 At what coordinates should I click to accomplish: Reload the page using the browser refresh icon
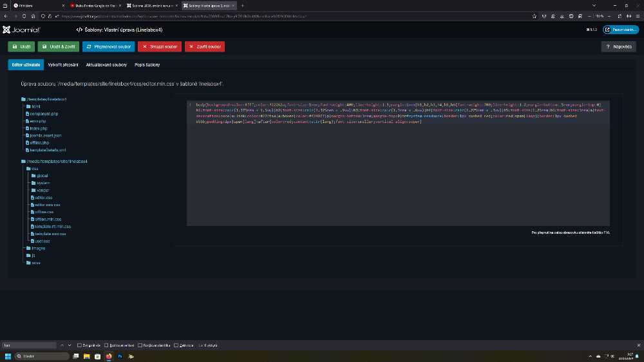click(x=23, y=15)
